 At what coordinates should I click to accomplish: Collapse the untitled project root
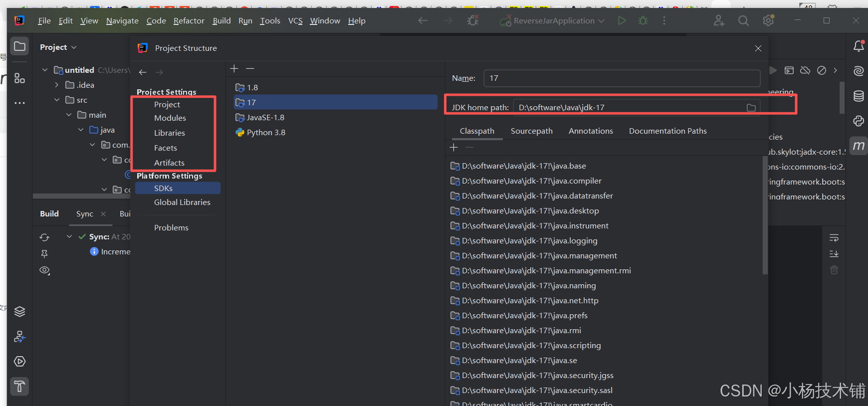click(x=45, y=70)
